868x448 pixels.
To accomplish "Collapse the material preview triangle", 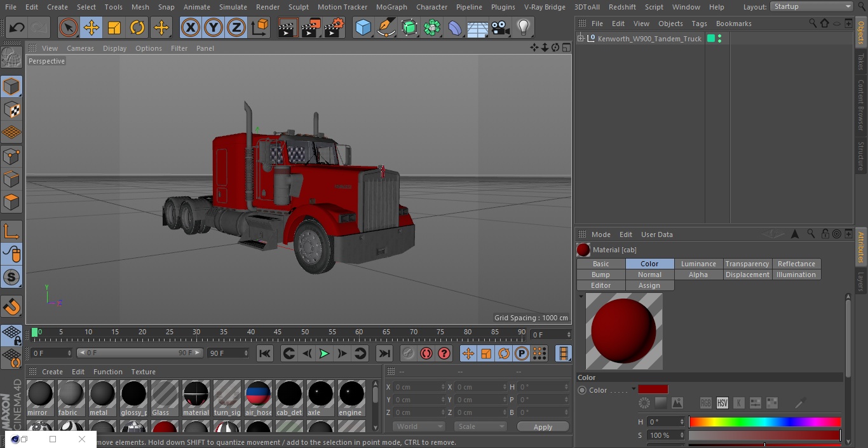I will coord(581,296).
